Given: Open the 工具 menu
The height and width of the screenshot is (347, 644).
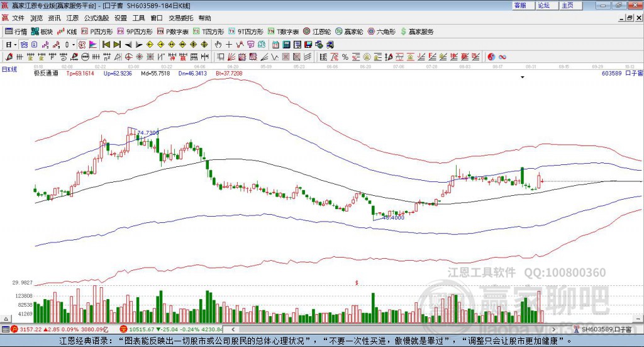Looking at the screenshot, I should click(x=138, y=18).
